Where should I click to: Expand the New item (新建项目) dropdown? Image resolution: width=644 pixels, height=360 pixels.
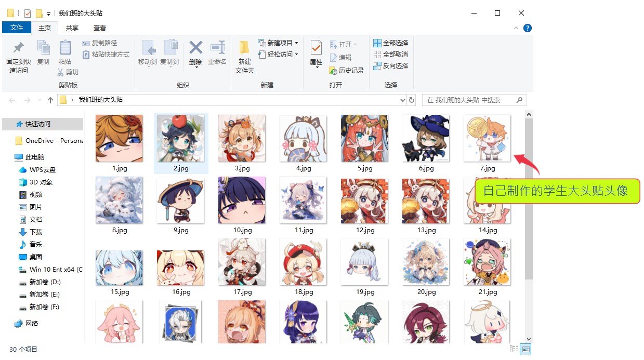click(296, 43)
